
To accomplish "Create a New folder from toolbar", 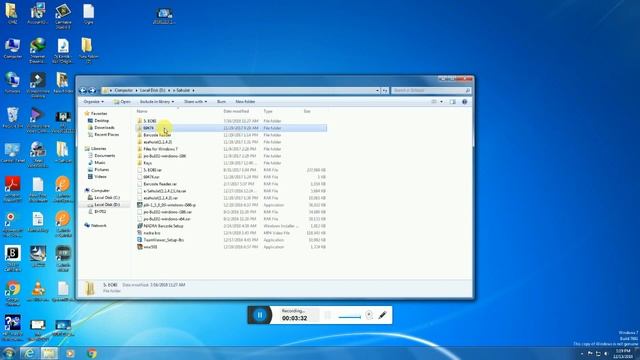I will [245, 102].
